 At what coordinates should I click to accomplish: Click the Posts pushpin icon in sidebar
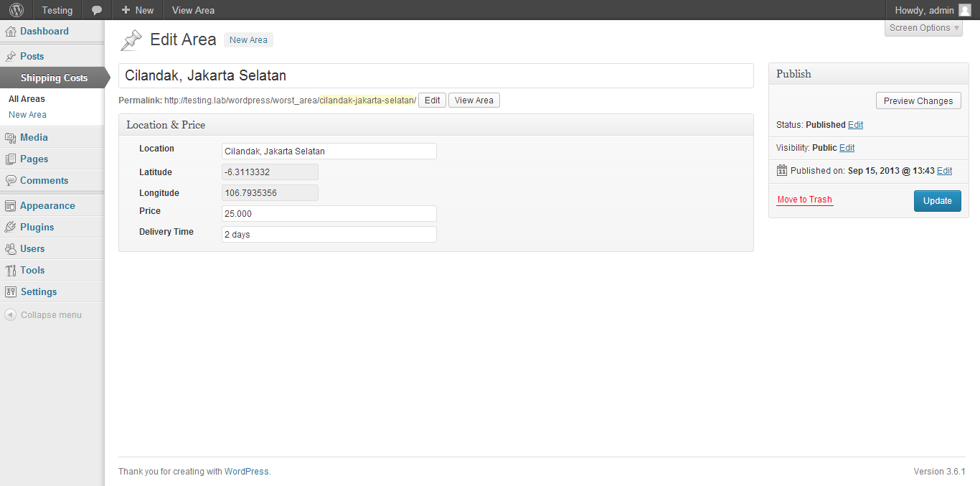coord(11,56)
